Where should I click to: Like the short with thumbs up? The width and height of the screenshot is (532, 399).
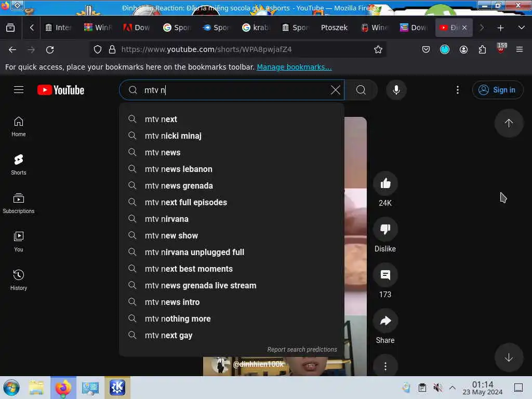385,183
